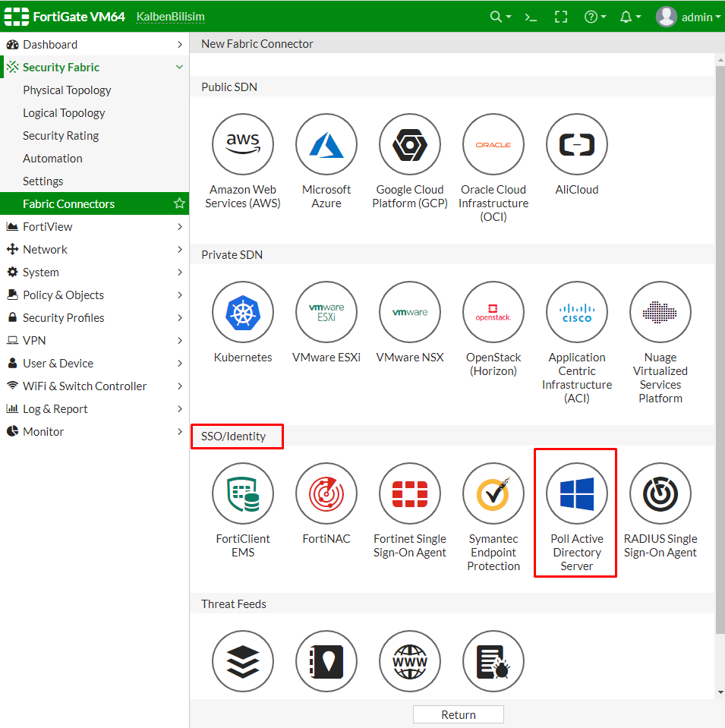Screen dimensions: 725x728
Task: Open the search dropdown in the header
Action: click(x=500, y=17)
